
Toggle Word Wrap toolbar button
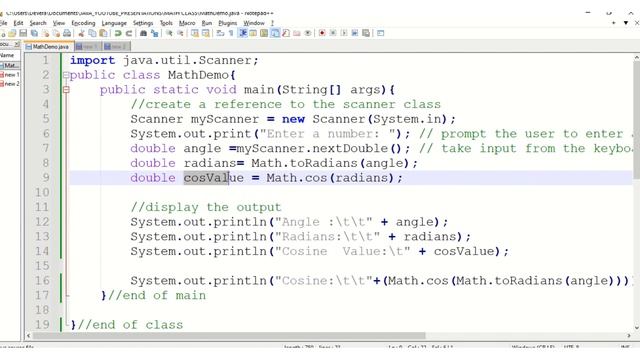click(220, 33)
